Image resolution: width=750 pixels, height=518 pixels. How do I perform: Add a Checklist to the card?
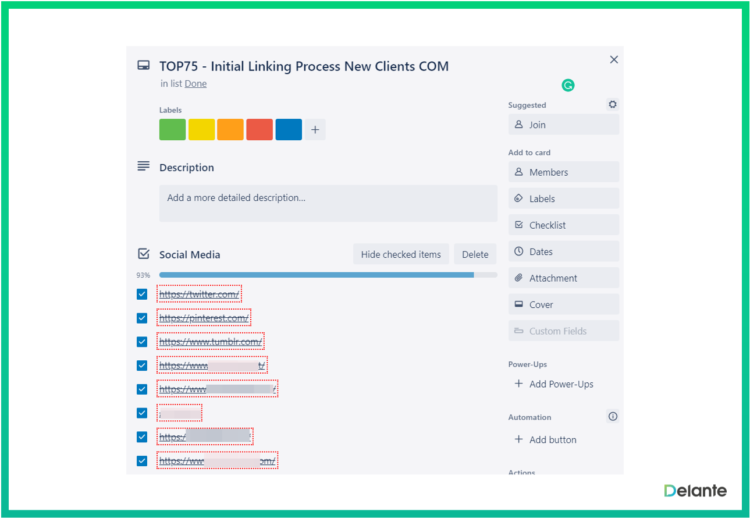click(x=563, y=225)
